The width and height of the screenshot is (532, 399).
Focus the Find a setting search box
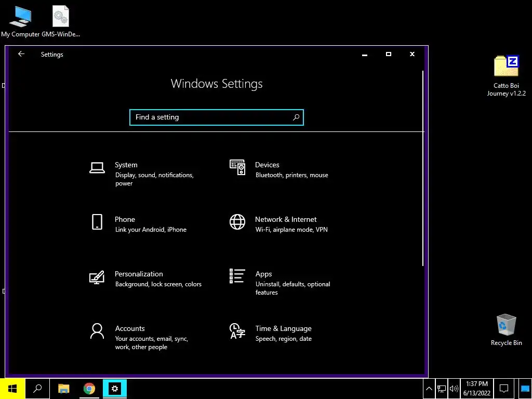[x=217, y=117]
